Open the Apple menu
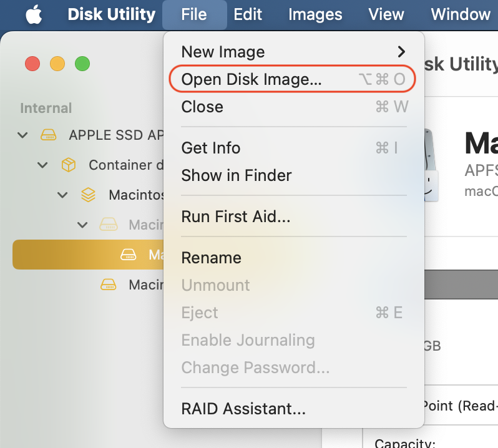This screenshot has width=498, height=448. coord(34,14)
